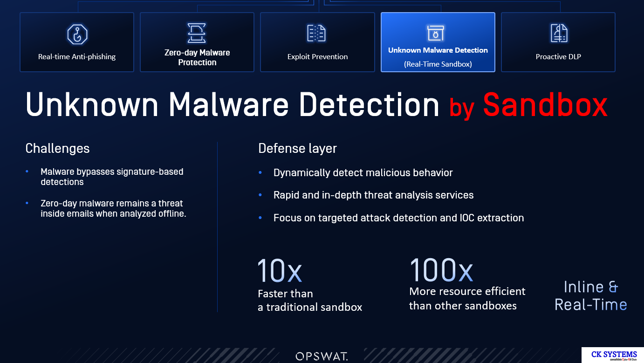Click 'Rapid and in-depth threat analysis services'
The height and width of the screenshot is (363, 644).
click(x=373, y=195)
